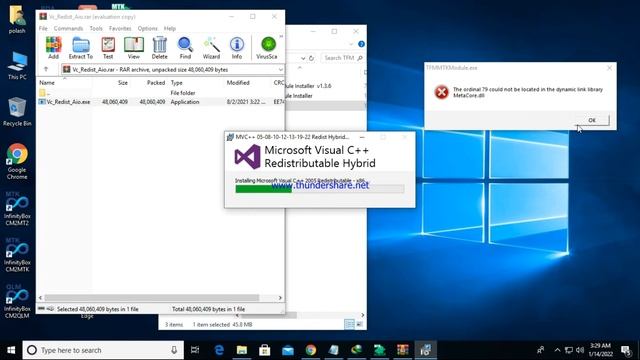Launch InfinityBox CM2MT2 shortcut
Viewport: 640px width, 360px height.
[x=17, y=209]
